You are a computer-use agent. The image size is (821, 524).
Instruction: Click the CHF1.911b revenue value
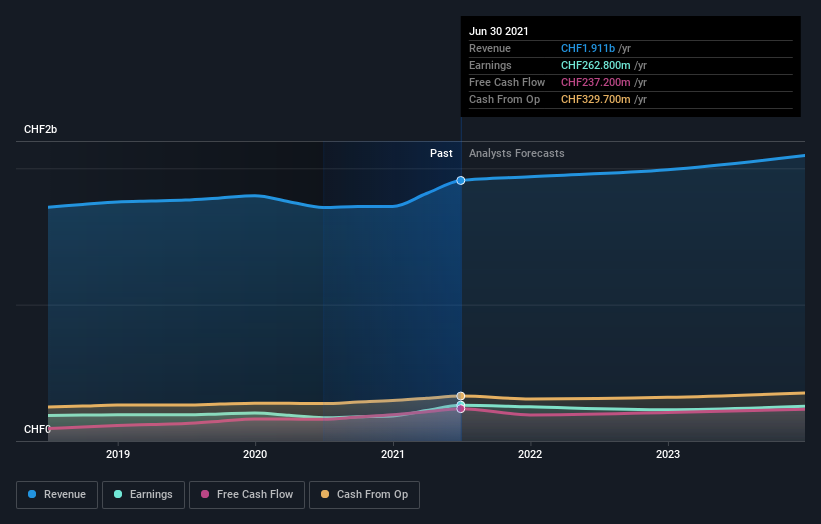[587, 48]
